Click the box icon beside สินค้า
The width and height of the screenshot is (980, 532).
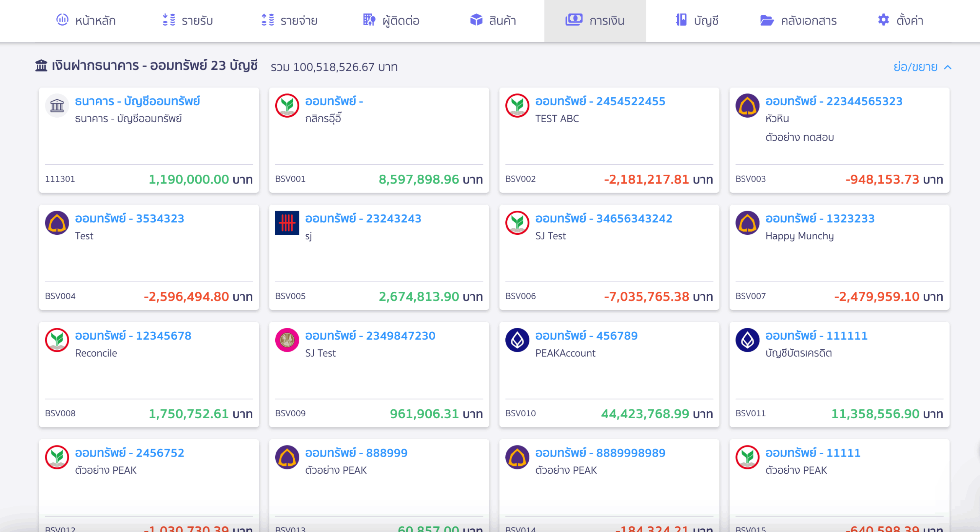(x=476, y=20)
